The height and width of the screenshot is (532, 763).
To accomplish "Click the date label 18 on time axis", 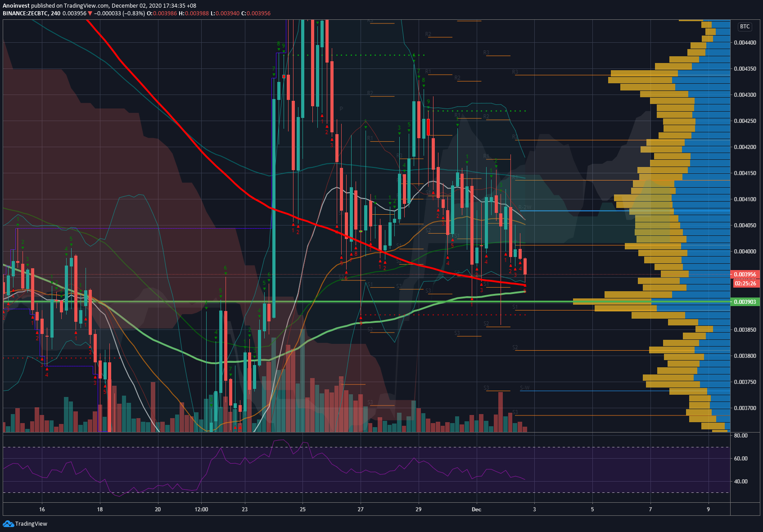I will tap(100, 509).
